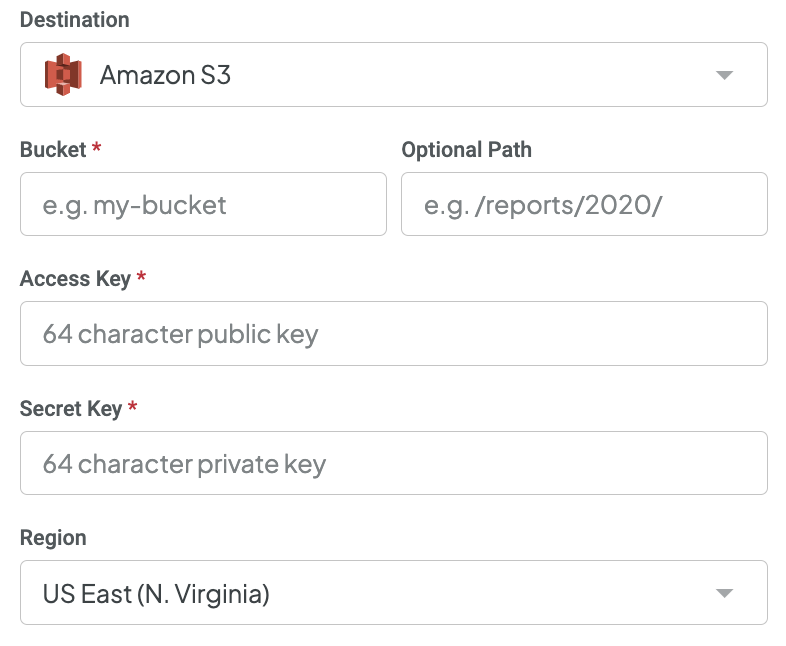Click the Optional Path label
Viewport: 786px width, 646px height.
(466, 149)
